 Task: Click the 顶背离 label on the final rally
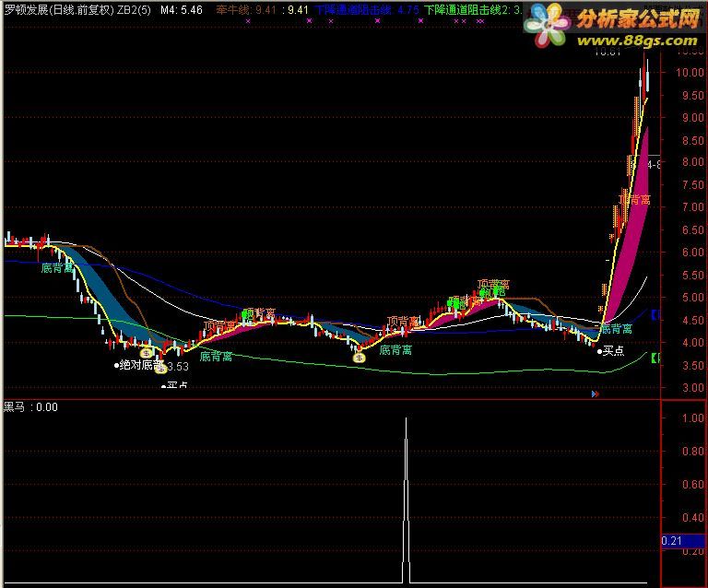tap(634, 199)
